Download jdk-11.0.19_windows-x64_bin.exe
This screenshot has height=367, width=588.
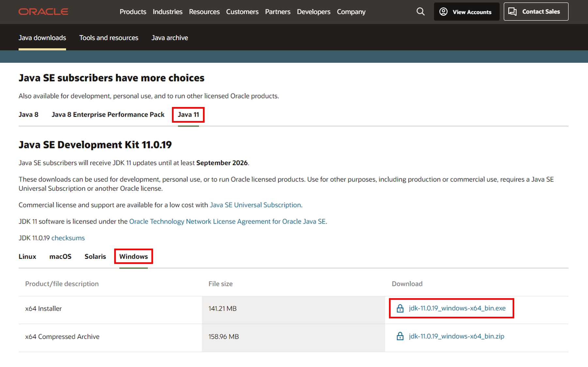tap(457, 308)
